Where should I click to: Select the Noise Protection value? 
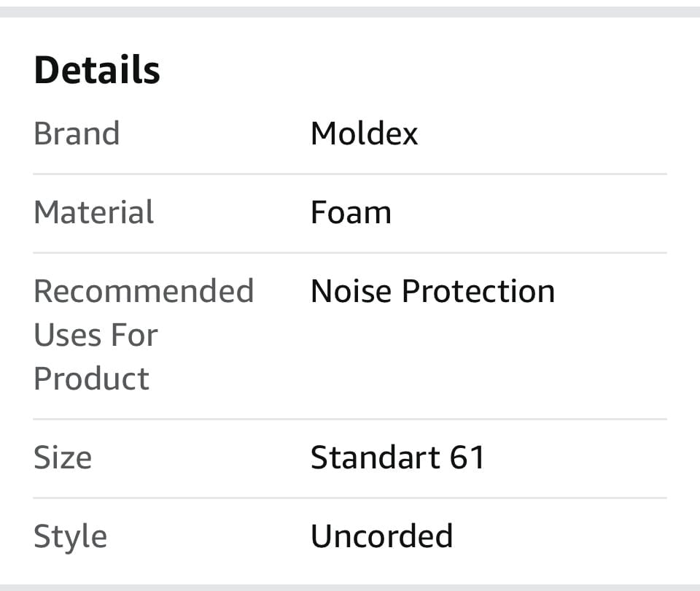(x=432, y=291)
